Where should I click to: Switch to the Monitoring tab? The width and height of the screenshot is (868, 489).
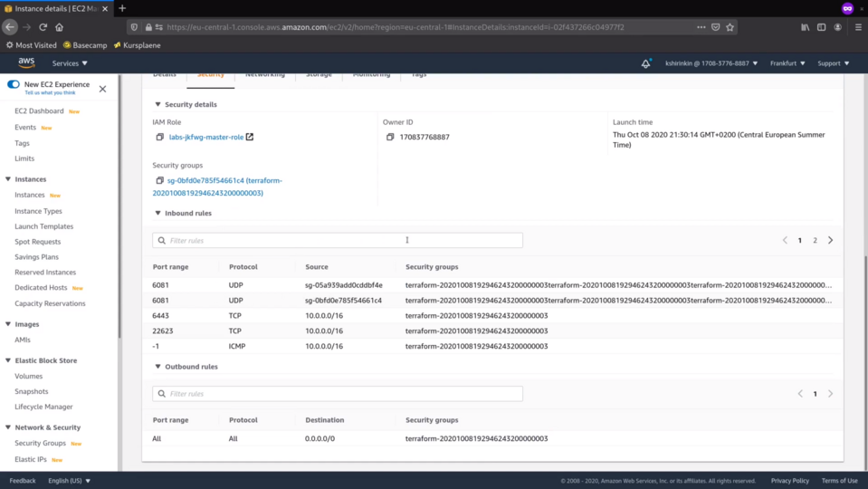click(x=371, y=77)
